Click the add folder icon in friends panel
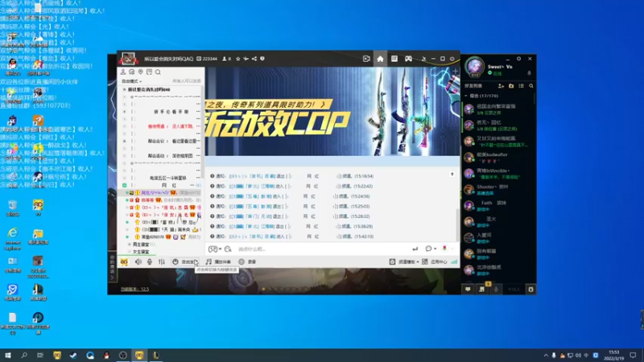The width and height of the screenshot is (644, 362). [511, 86]
